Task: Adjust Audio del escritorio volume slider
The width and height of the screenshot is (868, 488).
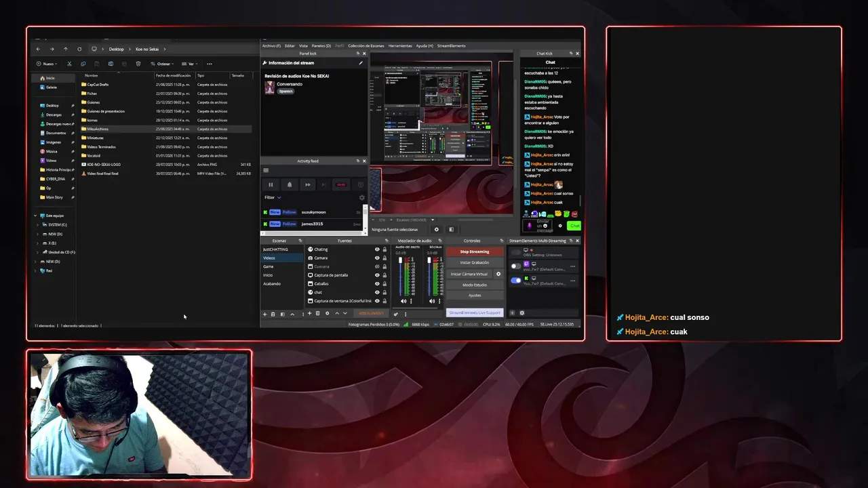Action: [x=400, y=277]
